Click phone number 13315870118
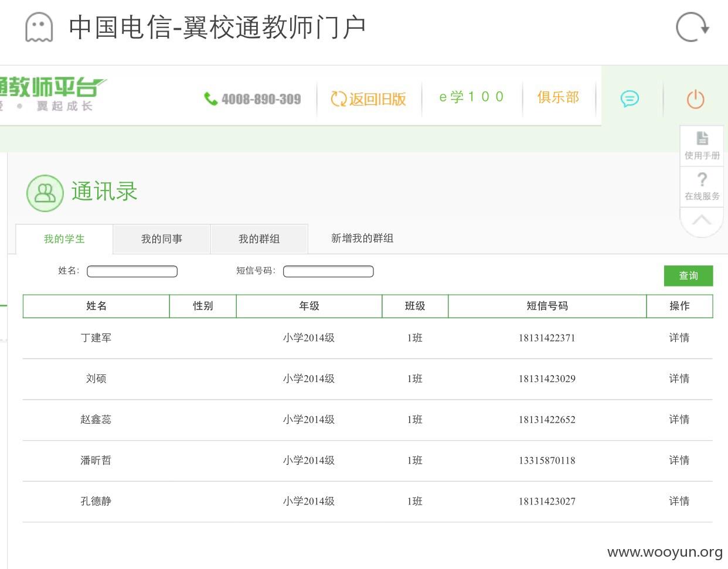 [547, 461]
